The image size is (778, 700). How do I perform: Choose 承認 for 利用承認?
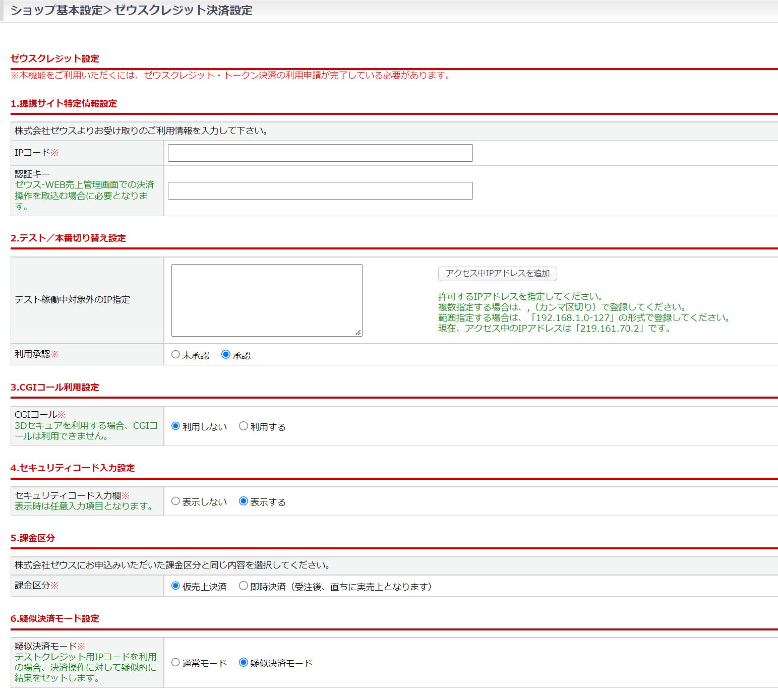click(x=226, y=355)
